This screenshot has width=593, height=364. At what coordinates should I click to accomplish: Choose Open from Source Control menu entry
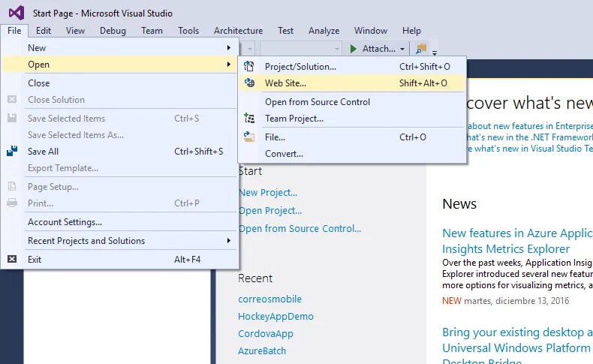coord(352,101)
